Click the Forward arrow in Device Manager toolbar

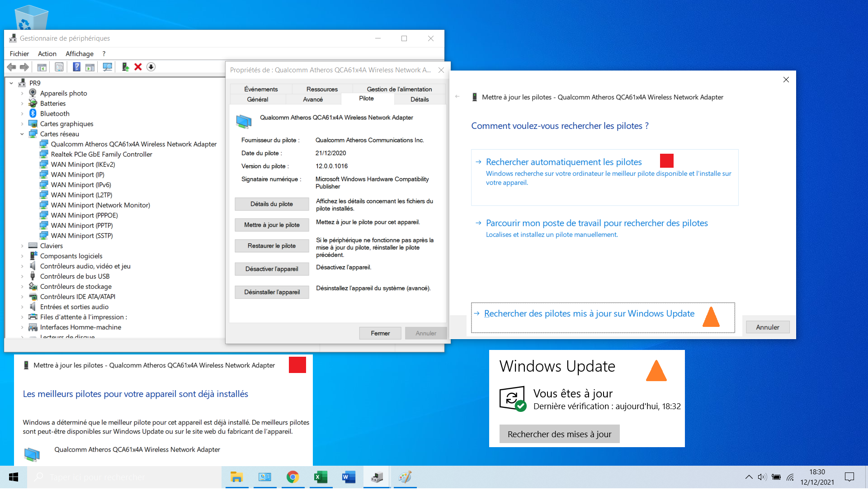point(24,67)
